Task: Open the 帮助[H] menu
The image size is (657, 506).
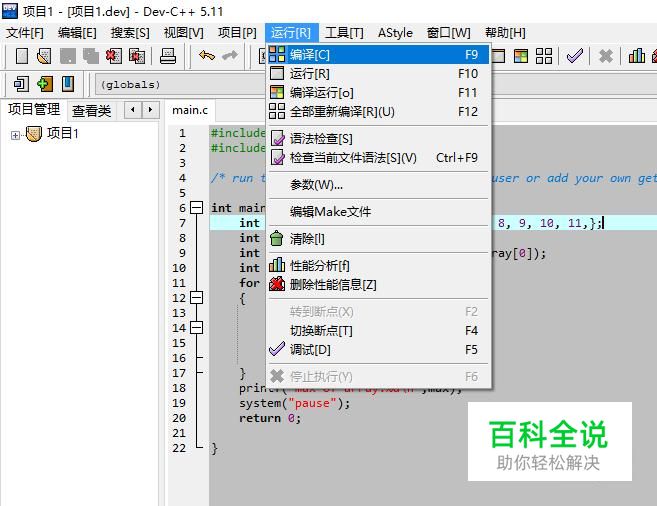Action: [505, 33]
